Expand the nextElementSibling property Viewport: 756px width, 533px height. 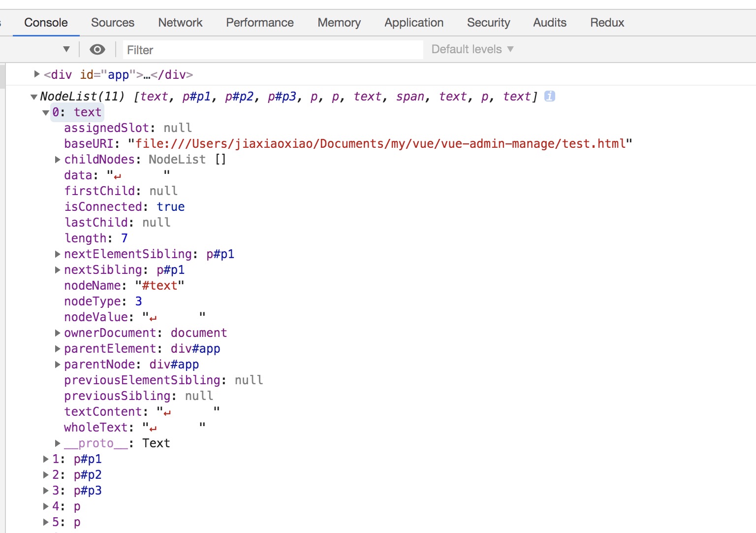[58, 254]
